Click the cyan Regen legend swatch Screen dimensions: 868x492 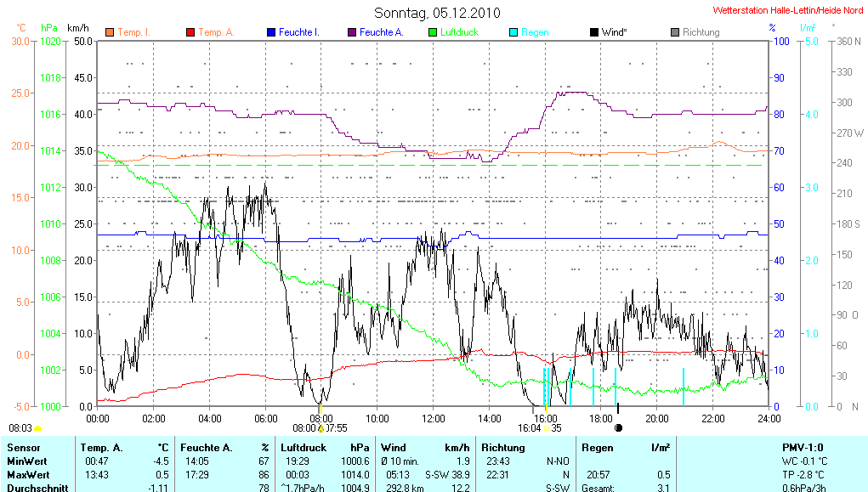tap(513, 32)
